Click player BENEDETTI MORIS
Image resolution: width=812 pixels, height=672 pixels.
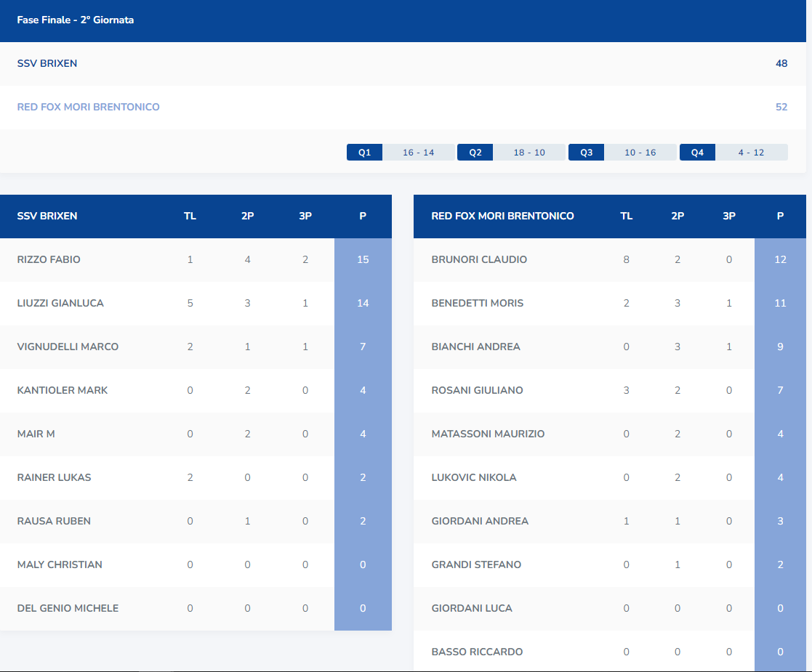pyautogui.click(x=477, y=303)
